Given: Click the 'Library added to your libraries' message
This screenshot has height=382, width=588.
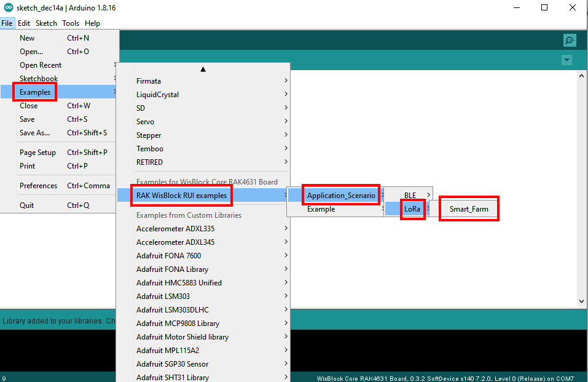Looking at the screenshot, I should pos(58,320).
